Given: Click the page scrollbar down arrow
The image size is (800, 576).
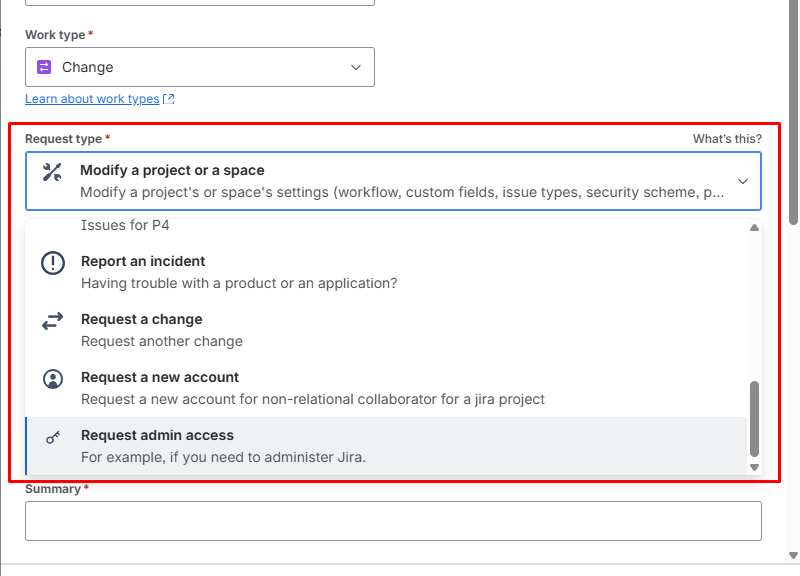Looking at the screenshot, I should click(x=794, y=554).
